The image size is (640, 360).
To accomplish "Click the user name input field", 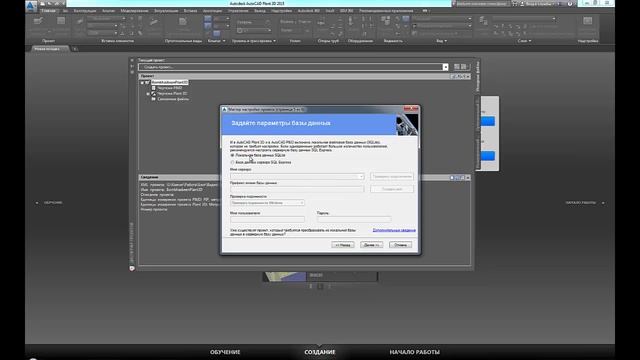I will 267,219.
